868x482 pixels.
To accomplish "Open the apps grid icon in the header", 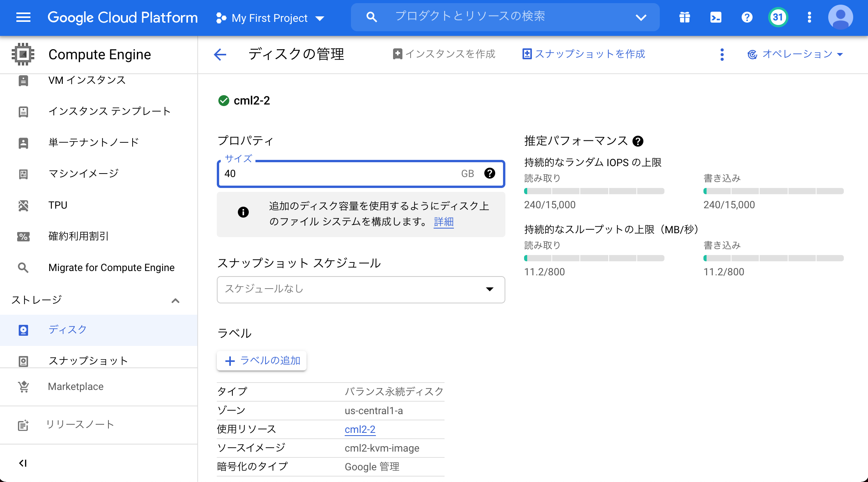I will click(x=684, y=18).
